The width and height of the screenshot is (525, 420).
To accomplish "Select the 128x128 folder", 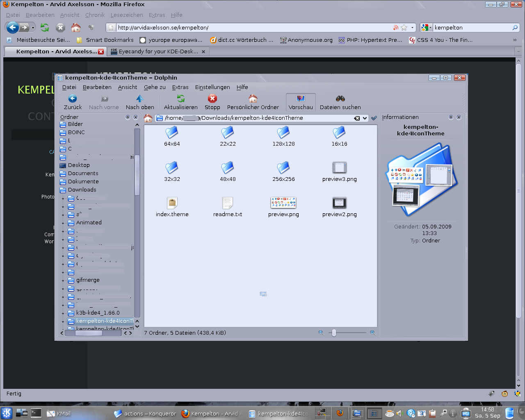I will [283, 132].
